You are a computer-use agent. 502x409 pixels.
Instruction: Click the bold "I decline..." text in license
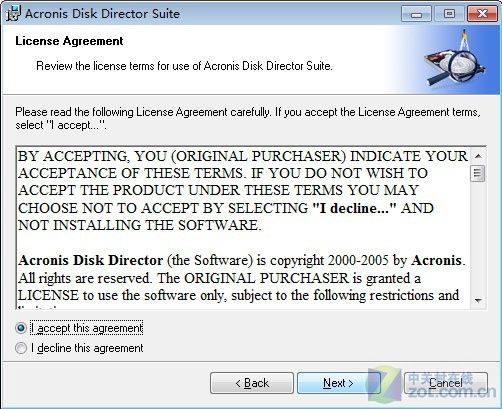tap(355, 208)
